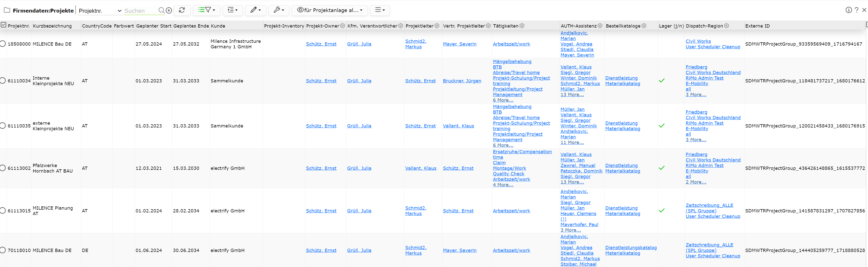Open the info icon at top right
The width and height of the screenshot is (868, 267).
click(x=848, y=10)
